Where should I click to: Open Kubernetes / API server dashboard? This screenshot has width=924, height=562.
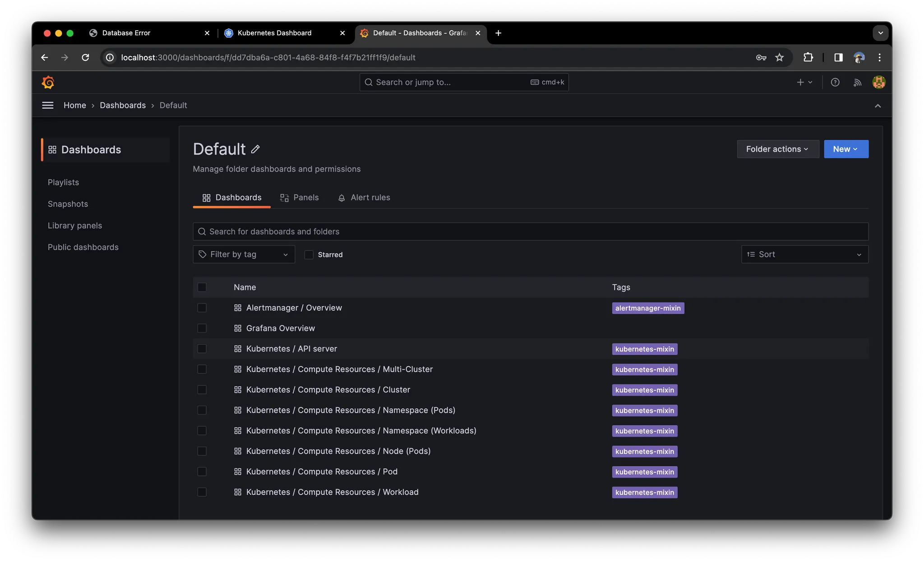[x=291, y=349]
